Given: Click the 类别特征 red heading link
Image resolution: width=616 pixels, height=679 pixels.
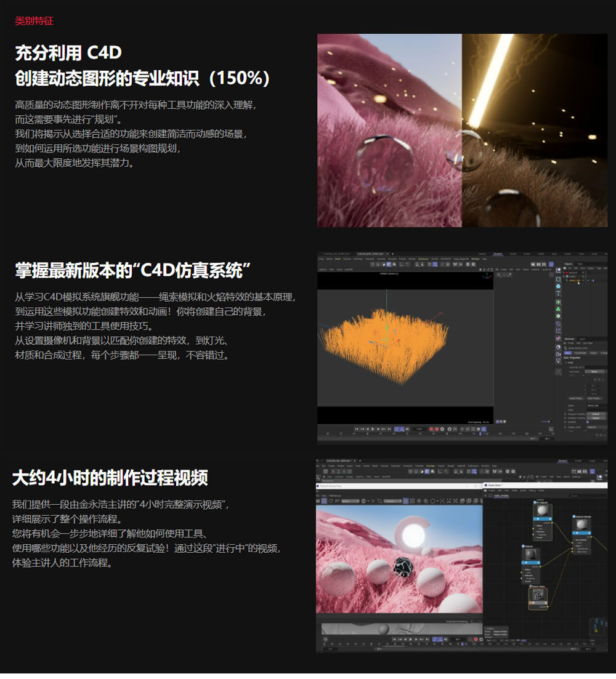Looking at the screenshot, I should pyautogui.click(x=34, y=21).
